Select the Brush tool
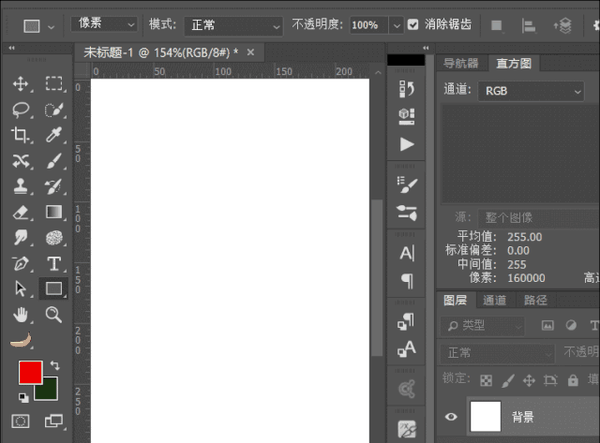This screenshot has height=443, width=600. (54, 161)
